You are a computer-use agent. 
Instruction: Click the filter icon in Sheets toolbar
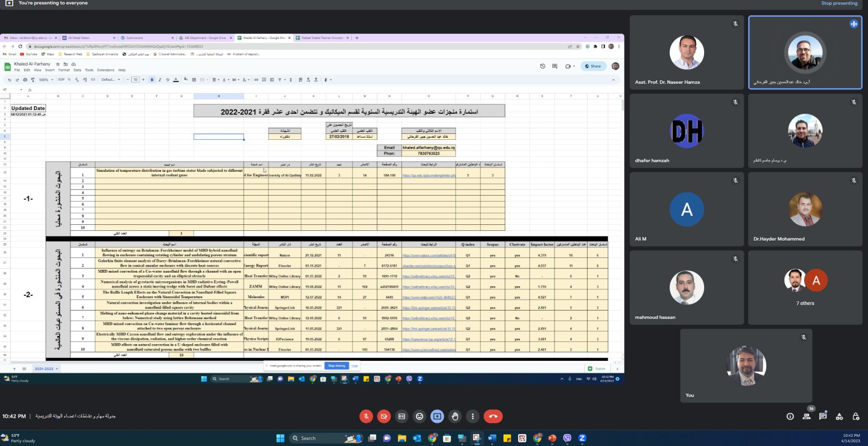280,80
